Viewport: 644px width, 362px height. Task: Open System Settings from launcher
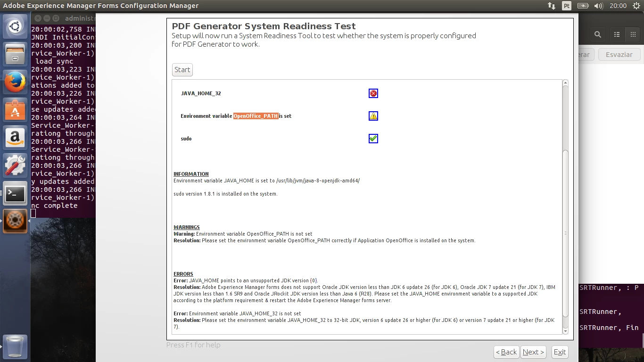click(x=15, y=165)
